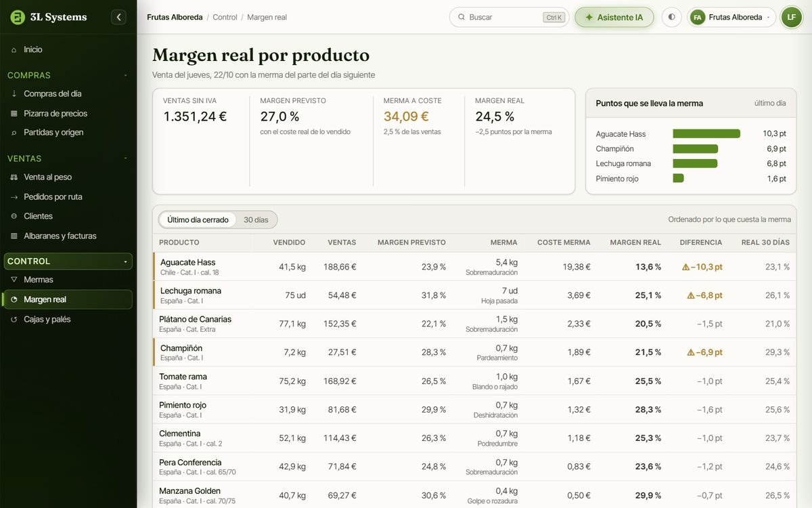Viewport: 812px width, 508px height.
Task: Click the Frutas Alboreda breadcrumb link
Action: pos(175,17)
